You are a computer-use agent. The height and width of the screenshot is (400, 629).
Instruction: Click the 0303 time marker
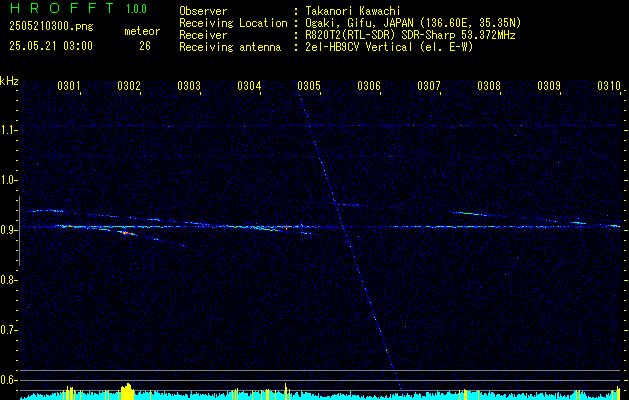(189, 85)
